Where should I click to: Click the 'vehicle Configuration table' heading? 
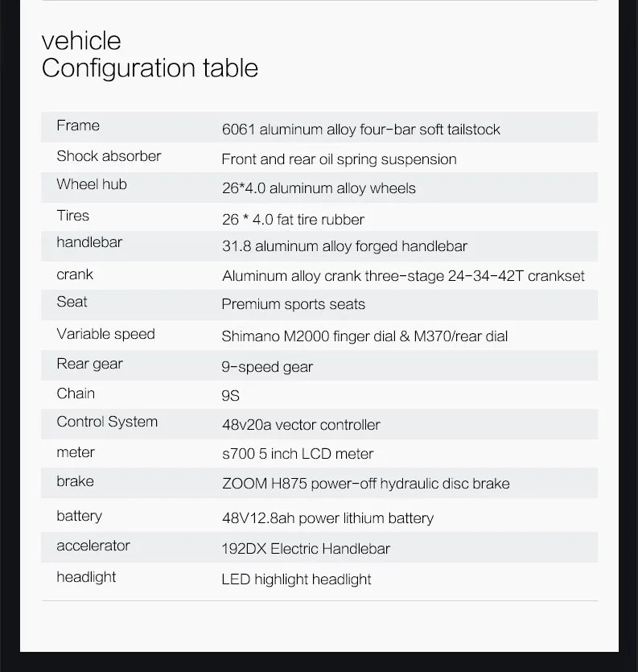pos(150,55)
